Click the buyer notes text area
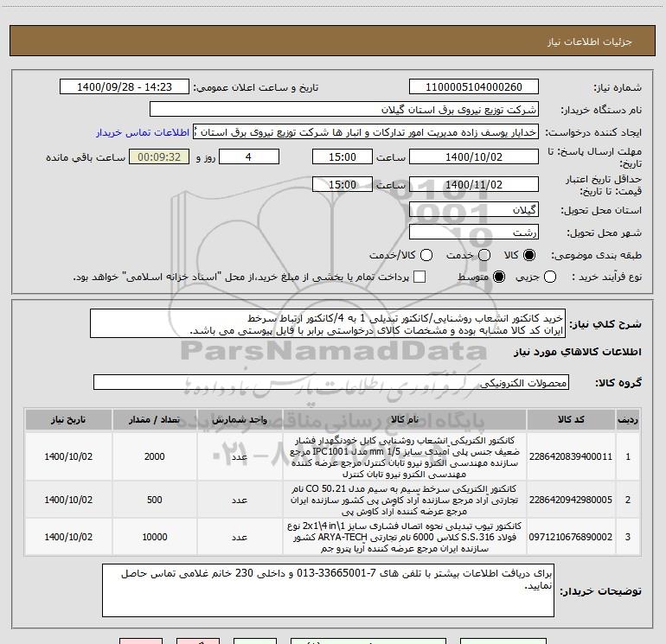The height and width of the screenshot is (644, 666). click(x=328, y=590)
